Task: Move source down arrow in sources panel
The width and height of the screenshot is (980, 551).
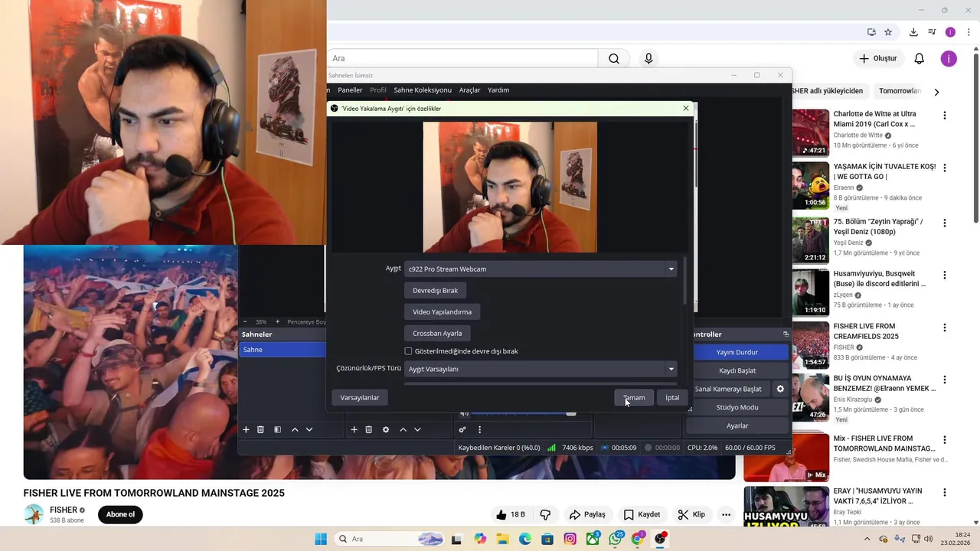Action: click(417, 429)
